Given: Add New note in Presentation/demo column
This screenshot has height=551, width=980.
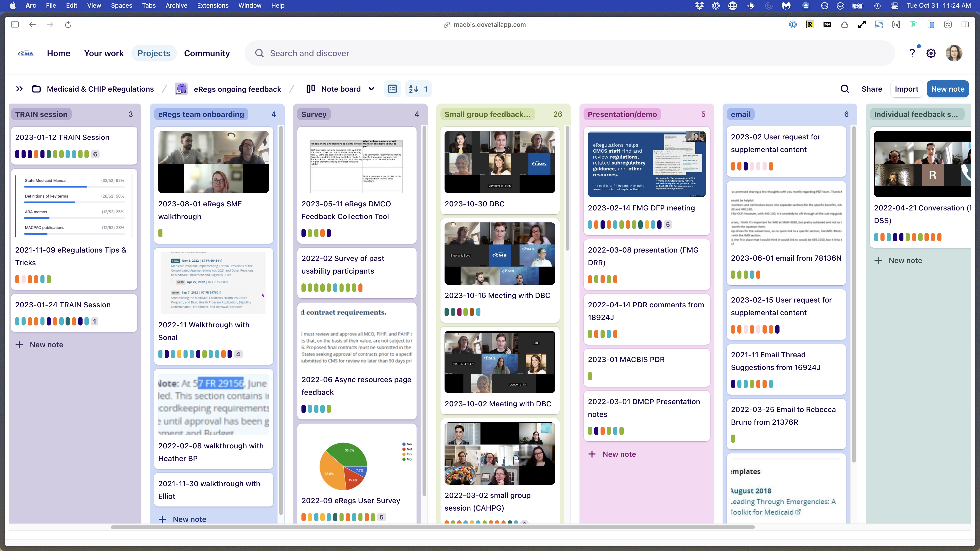Looking at the screenshot, I should tap(612, 454).
